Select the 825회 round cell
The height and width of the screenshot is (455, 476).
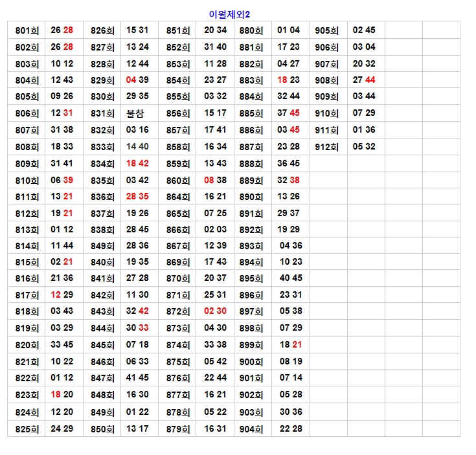click(27, 429)
